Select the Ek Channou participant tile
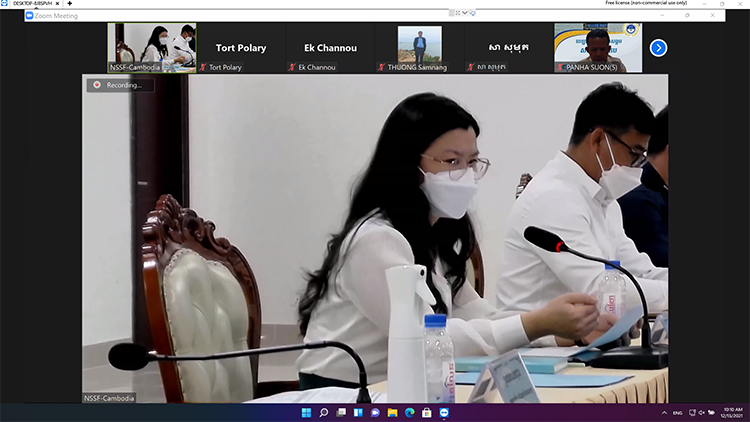The height and width of the screenshot is (422, 750). 330,47
